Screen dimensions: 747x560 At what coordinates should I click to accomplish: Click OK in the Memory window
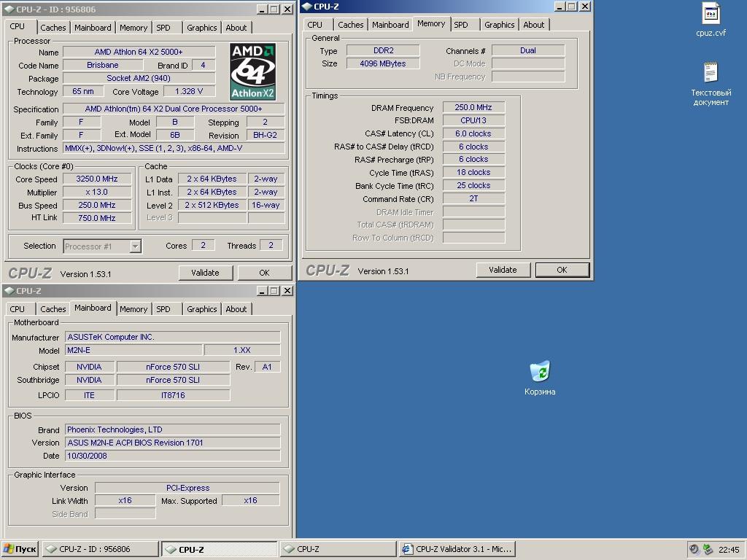point(562,270)
